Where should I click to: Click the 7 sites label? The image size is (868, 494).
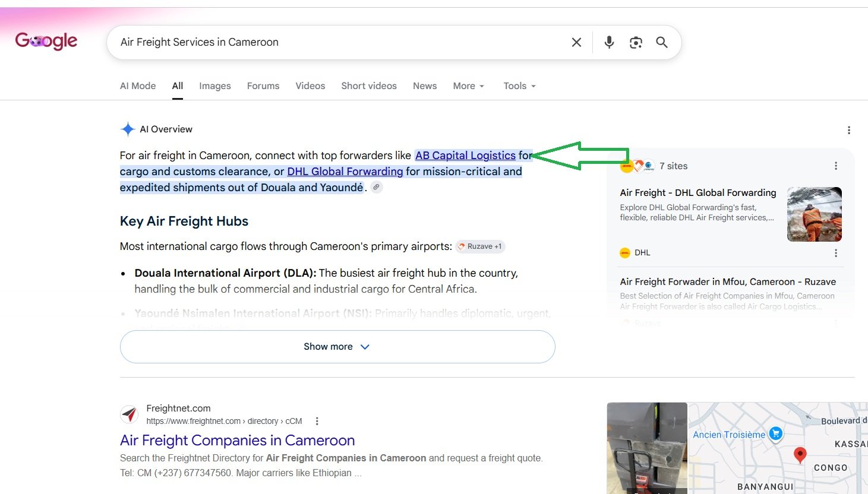point(673,166)
